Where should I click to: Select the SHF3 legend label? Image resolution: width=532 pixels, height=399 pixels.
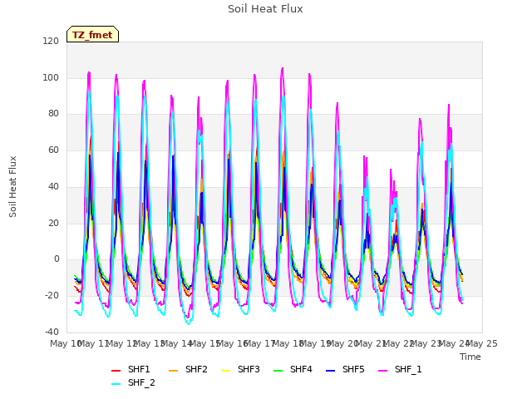click(x=249, y=369)
